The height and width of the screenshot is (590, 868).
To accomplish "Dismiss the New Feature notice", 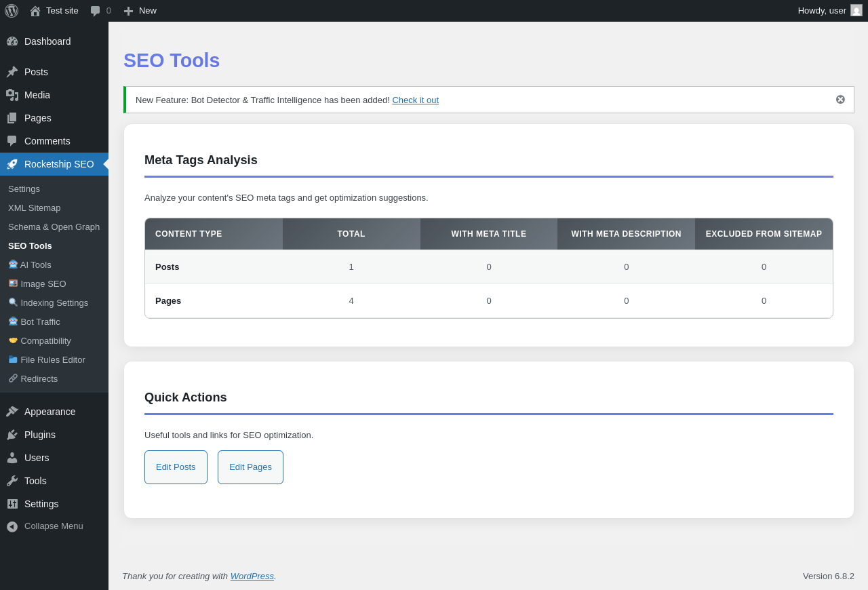I will [x=840, y=100].
